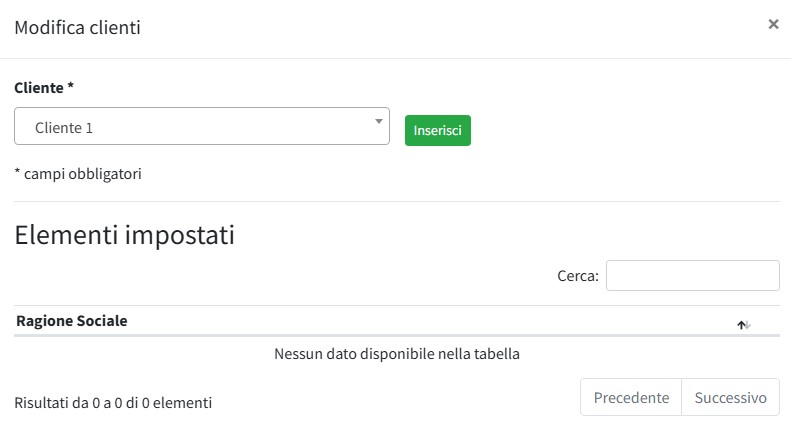The image size is (791, 429).
Task: Click the required asterisk beside Cliente
Action: 71,88
